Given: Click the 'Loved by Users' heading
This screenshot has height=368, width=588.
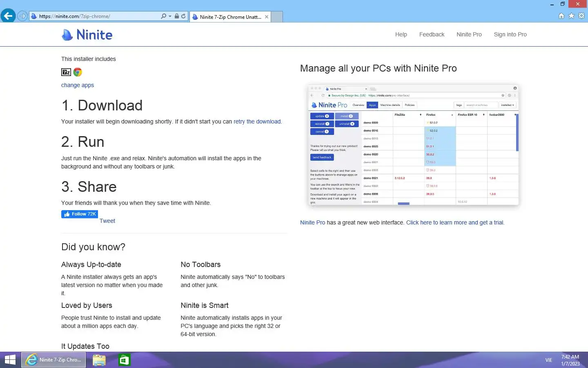Looking at the screenshot, I should (x=87, y=305).
